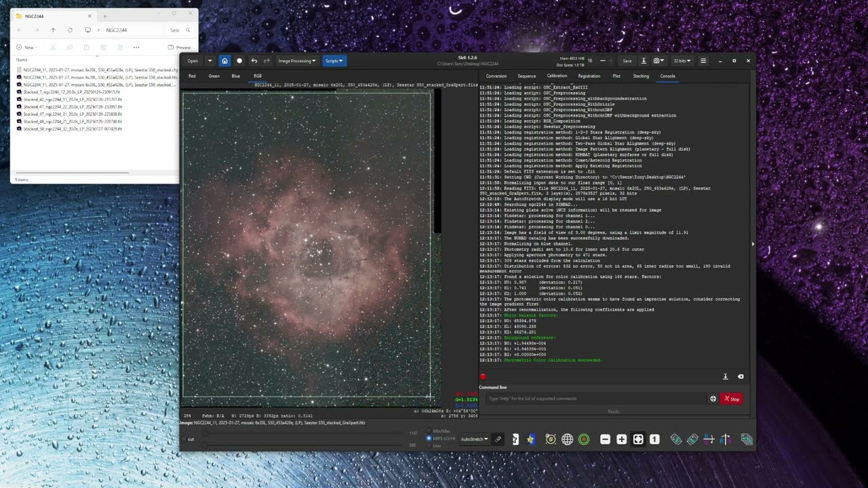Fit image to window icon
Screen dimensions: 868x488
[638, 439]
